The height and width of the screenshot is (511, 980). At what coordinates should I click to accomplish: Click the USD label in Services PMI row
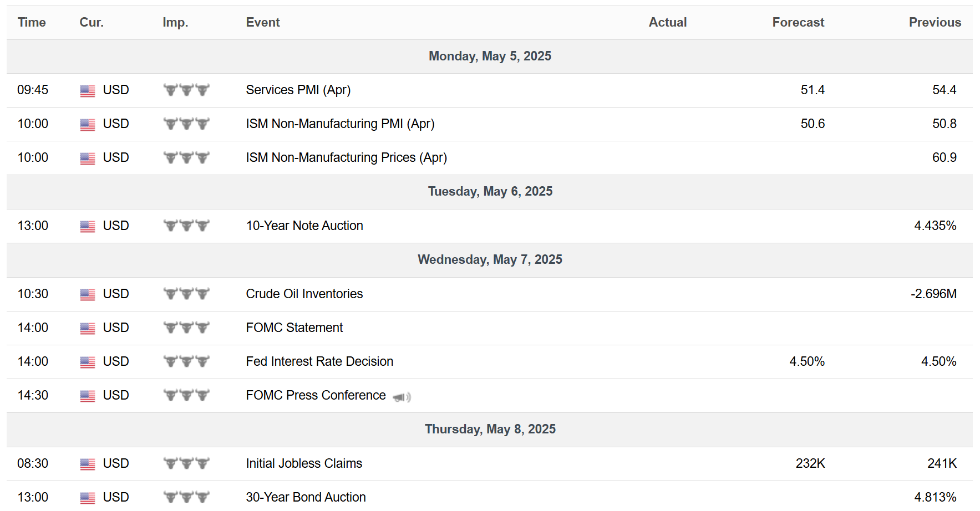[116, 90]
